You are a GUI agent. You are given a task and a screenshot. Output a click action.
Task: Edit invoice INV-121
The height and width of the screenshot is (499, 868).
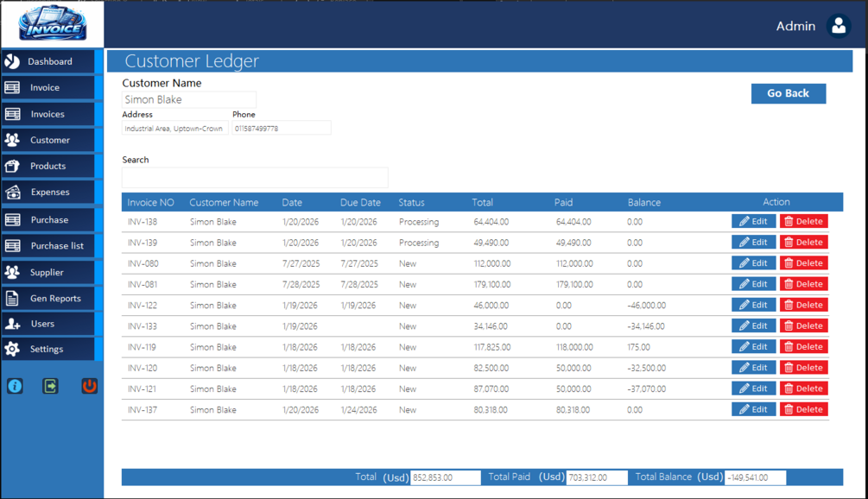coord(753,388)
